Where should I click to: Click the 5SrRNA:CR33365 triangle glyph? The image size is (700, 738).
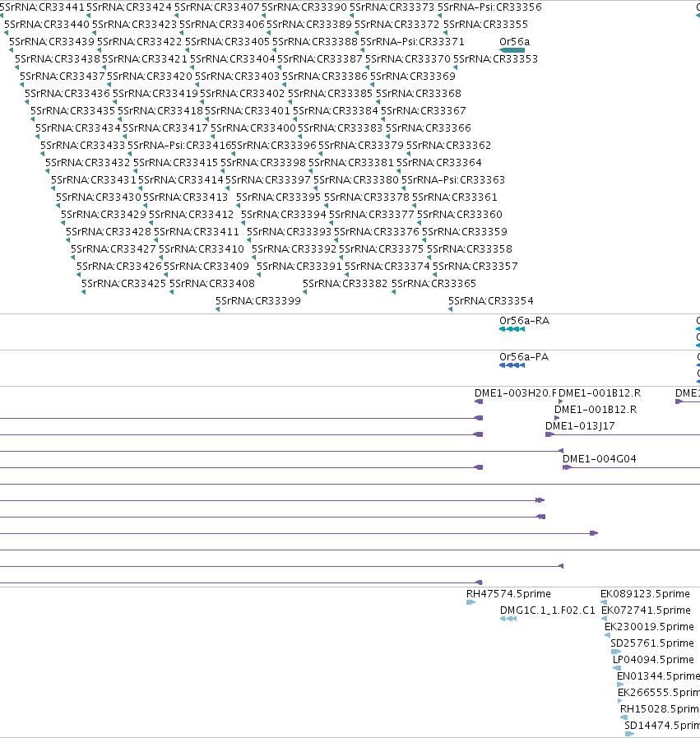pyautogui.click(x=393, y=292)
